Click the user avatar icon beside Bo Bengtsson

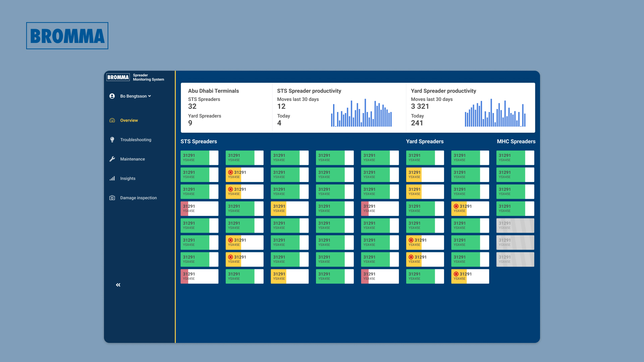[x=112, y=96]
